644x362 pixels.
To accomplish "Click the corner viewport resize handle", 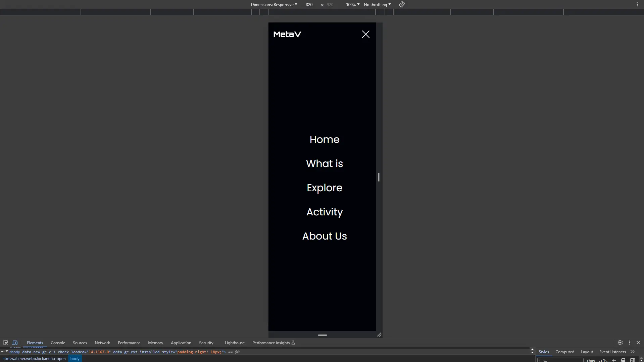I will tap(379, 334).
